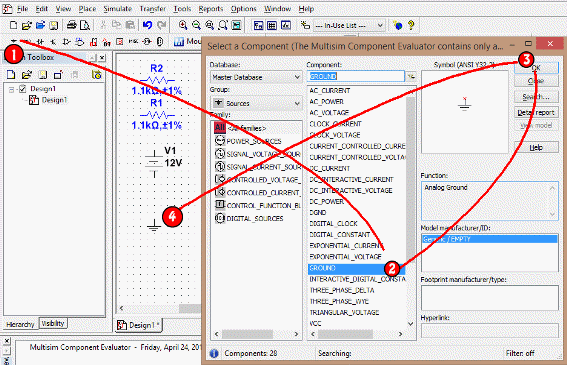Viewport: 567px width, 365px height.
Task: Open the Help question mark icon
Action: [411, 25]
